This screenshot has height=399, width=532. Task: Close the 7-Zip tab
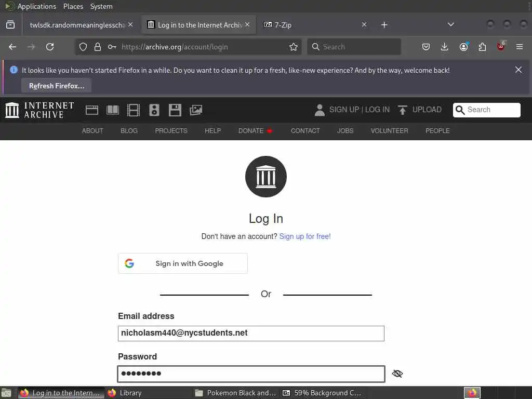(364, 24)
